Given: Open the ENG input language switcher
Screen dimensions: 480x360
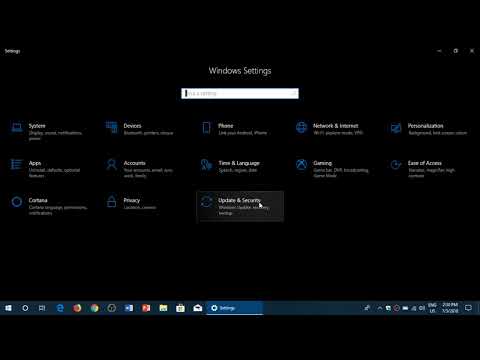Looking at the screenshot, I should point(432,308).
